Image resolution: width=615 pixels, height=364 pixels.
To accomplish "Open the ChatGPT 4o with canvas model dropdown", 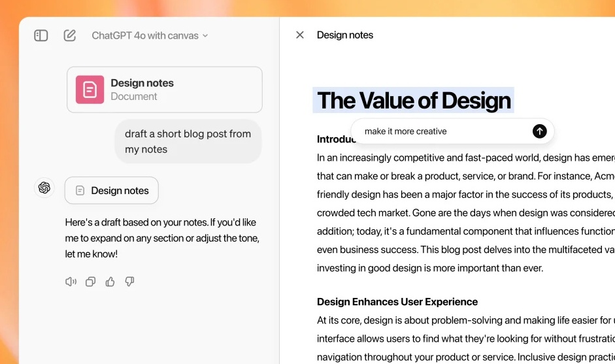I will click(150, 35).
